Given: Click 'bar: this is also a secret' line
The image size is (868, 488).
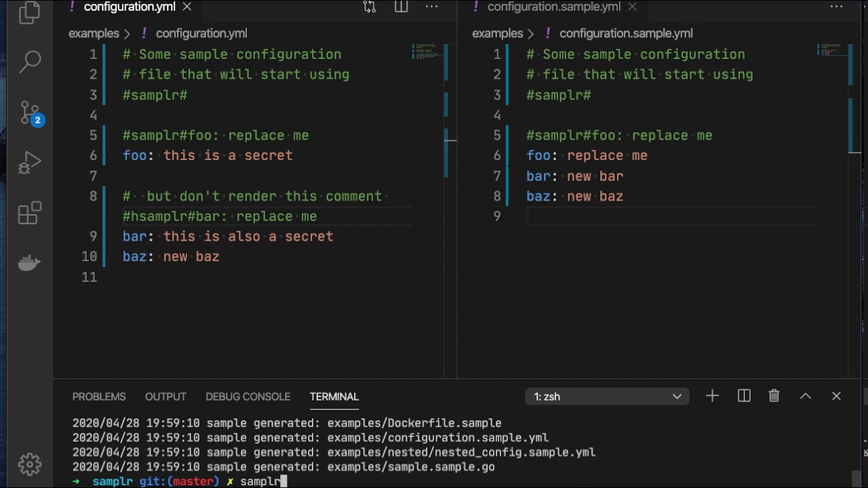Looking at the screenshot, I should tap(228, 237).
